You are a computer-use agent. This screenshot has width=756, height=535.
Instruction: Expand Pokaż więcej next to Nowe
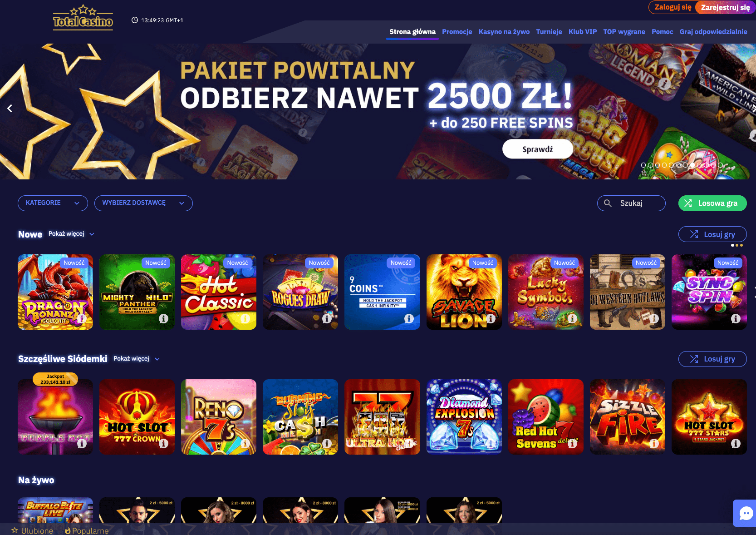pyautogui.click(x=71, y=234)
